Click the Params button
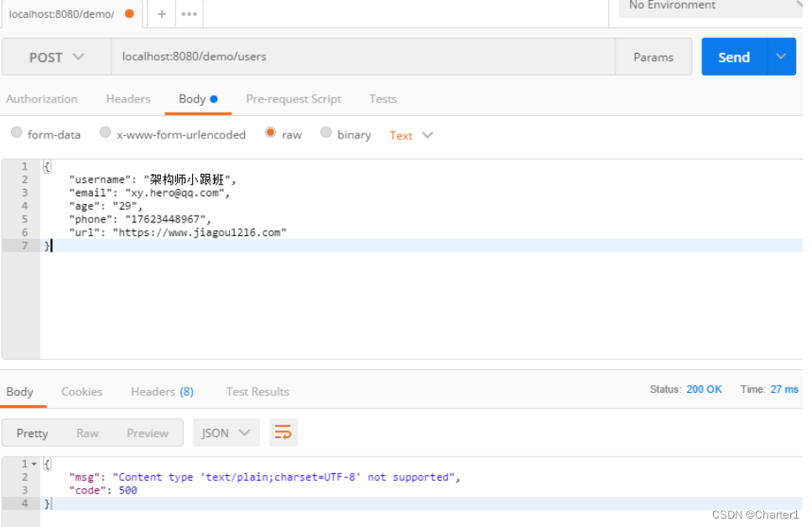 [x=653, y=56]
